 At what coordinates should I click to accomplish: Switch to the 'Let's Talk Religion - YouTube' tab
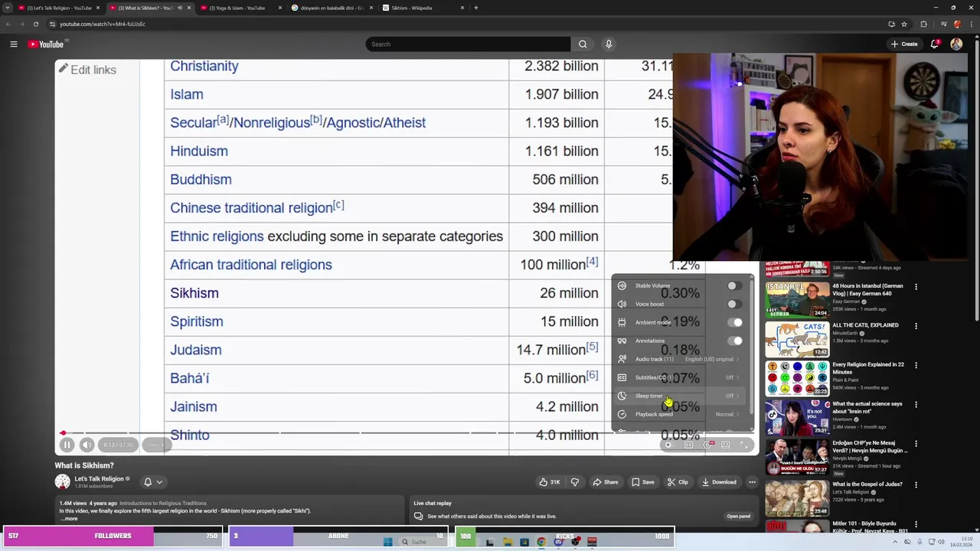tap(59, 8)
